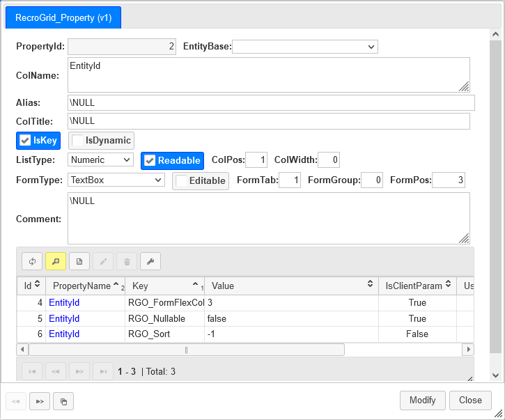Expand the FormType TextBox dropdown
The width and height of the screenshot is (505, 420).
[x=116, y=180]
